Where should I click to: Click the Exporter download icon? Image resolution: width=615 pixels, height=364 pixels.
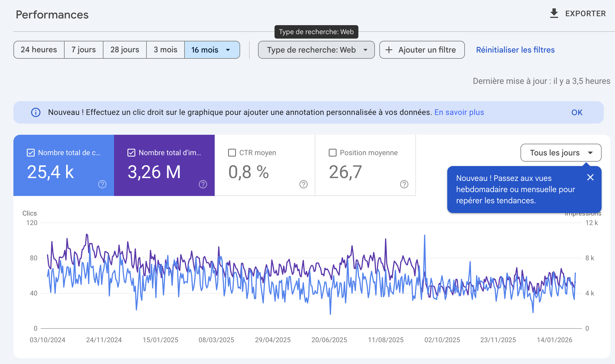coord(554,13)
